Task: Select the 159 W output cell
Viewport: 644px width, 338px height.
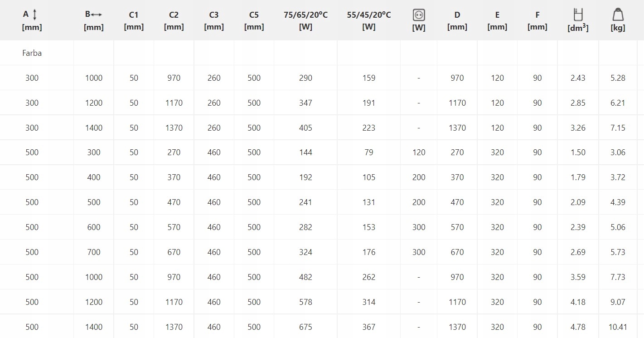Action: (369, 78)
